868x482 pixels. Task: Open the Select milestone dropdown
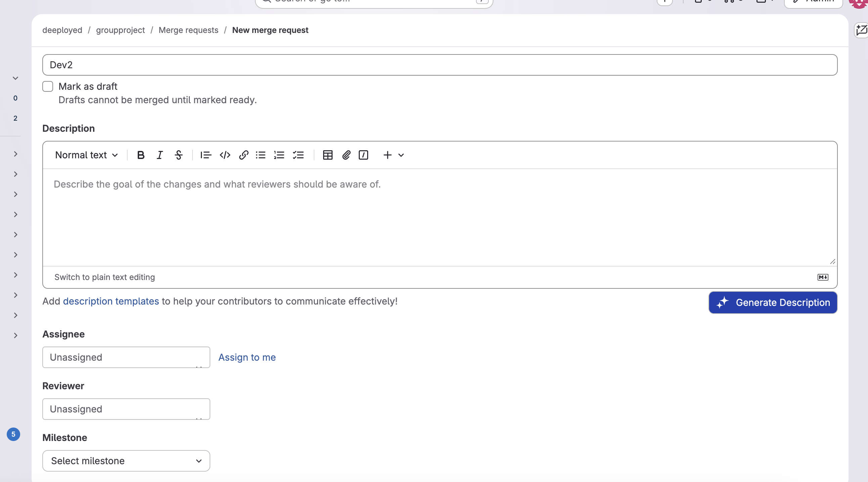point(126,461)
